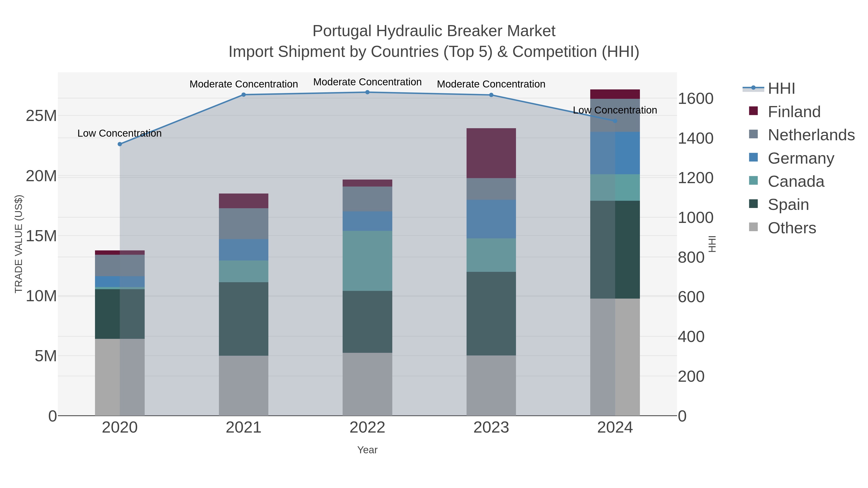
Task: Toggle the Others legend label
Action: pyautogui.click(x=792, y=228)
